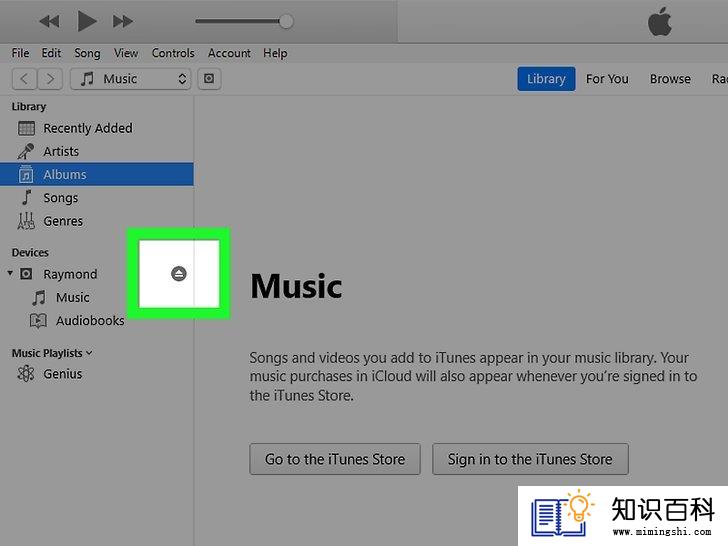
Task: Go forward with the right arrow button
Action: [50, 79]
